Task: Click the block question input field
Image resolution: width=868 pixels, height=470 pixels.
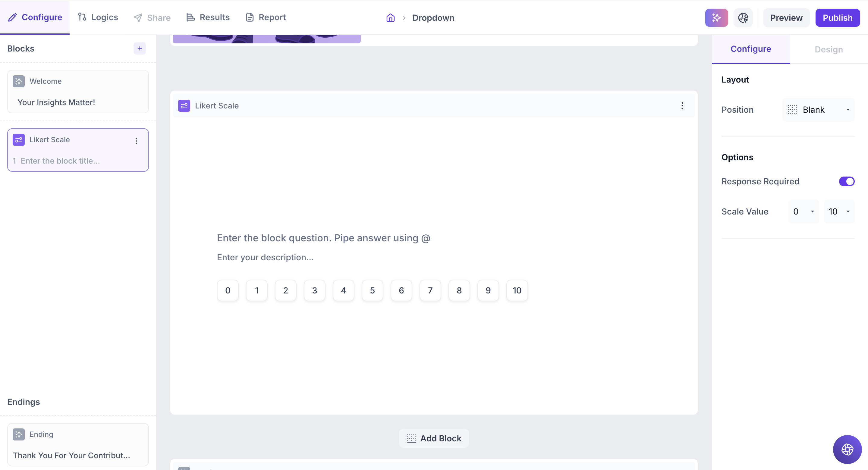Action: tap(323, 238)
